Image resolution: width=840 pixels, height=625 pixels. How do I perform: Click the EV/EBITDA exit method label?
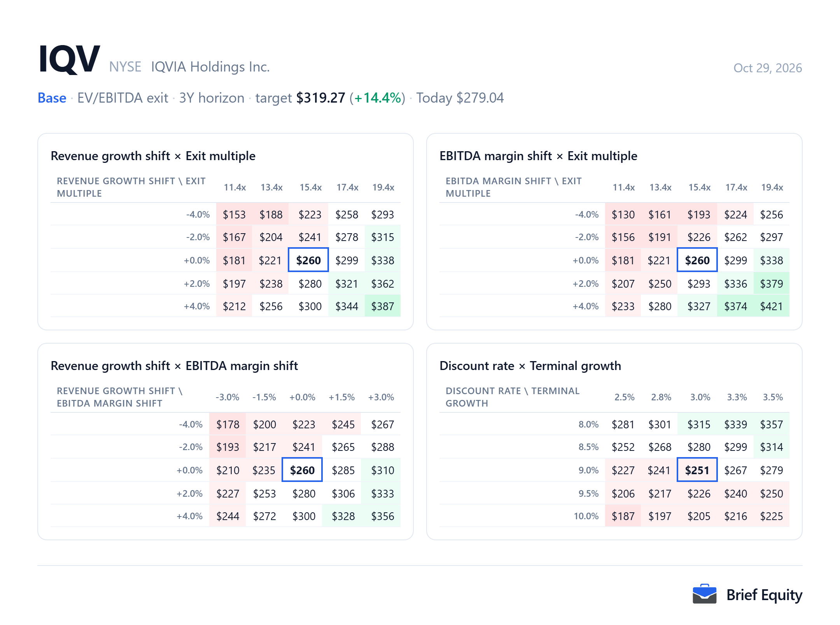[x=122, y=98]
